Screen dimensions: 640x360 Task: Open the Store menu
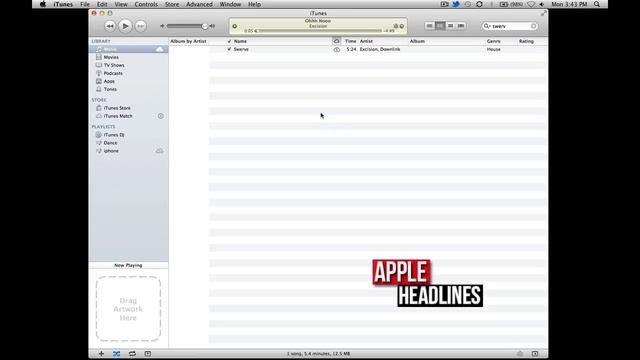pyautogui.click(x=172, y=4)
